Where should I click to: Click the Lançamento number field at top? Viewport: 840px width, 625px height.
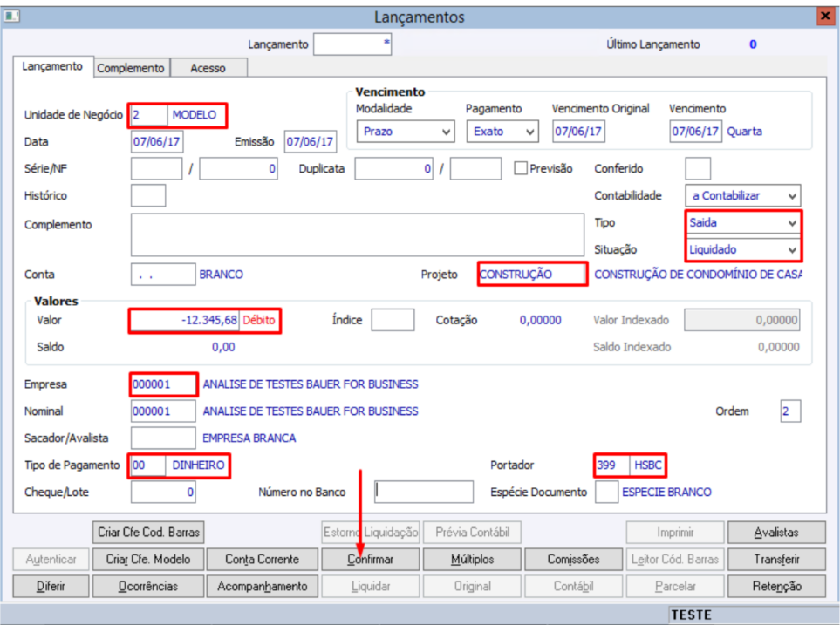tap(352, 44)
